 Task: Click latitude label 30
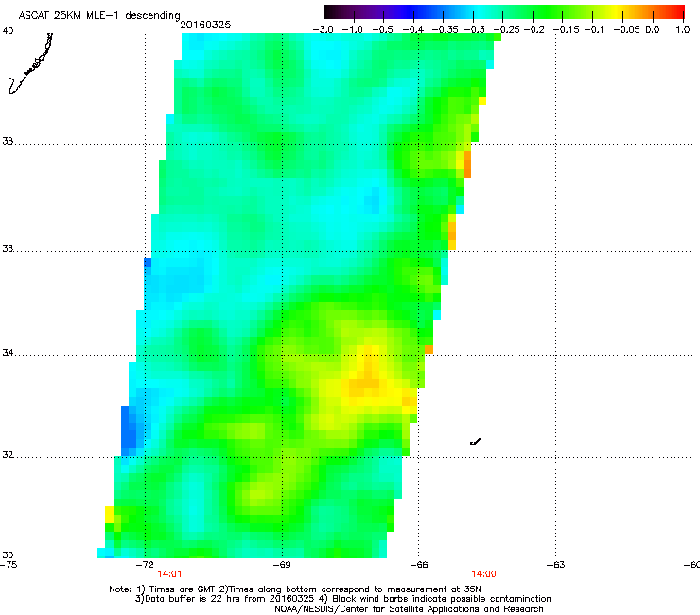[x=8, y=555]
